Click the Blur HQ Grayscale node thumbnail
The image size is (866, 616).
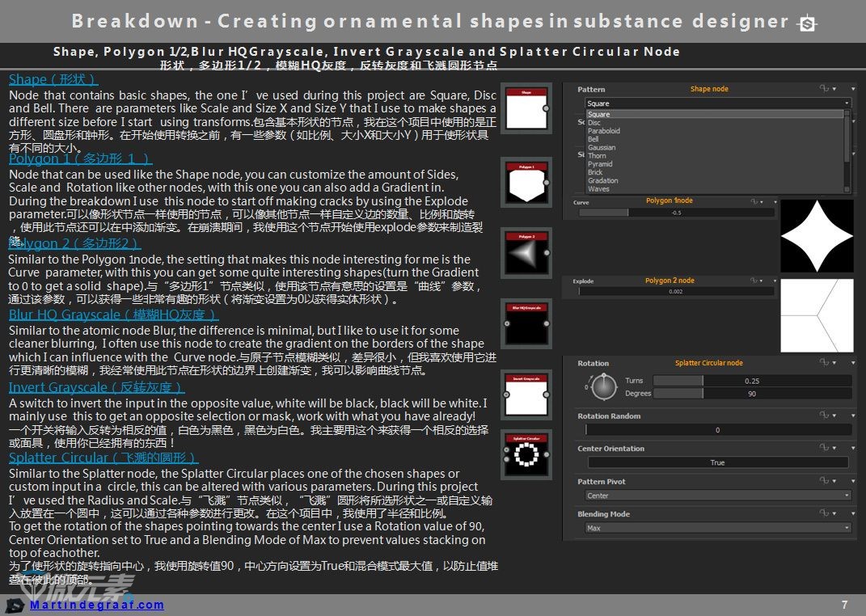click(526, 323)
